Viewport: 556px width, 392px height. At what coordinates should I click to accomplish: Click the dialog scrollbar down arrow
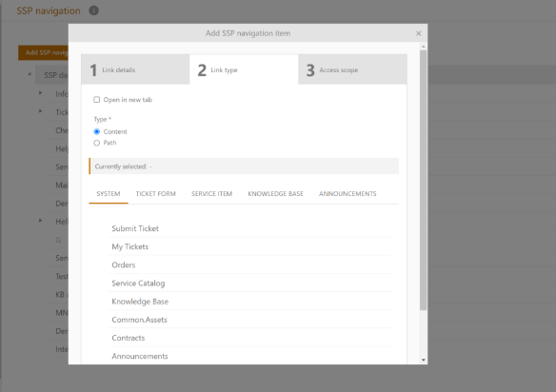(423, 360)
